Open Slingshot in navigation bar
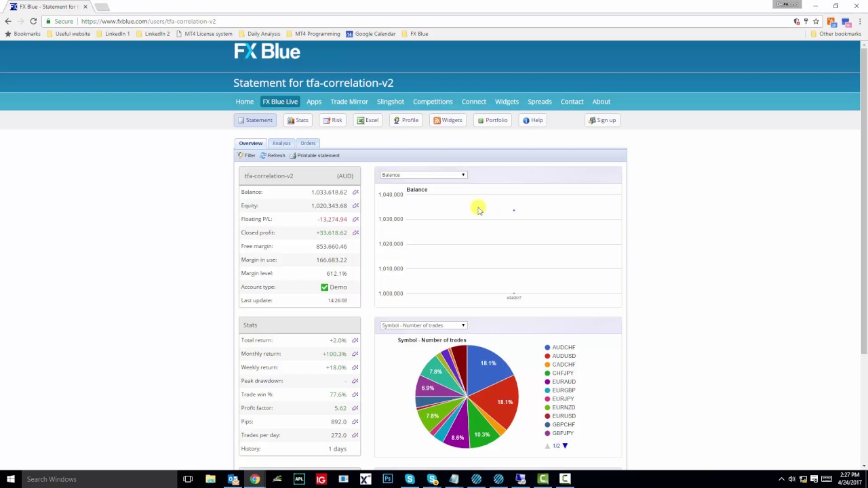868x488 pixels. click(x=391, y=102)
